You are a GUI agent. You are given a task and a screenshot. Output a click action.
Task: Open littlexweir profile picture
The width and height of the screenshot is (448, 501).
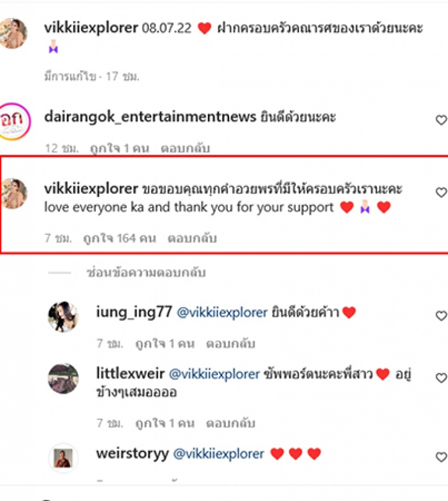point(63,378)
